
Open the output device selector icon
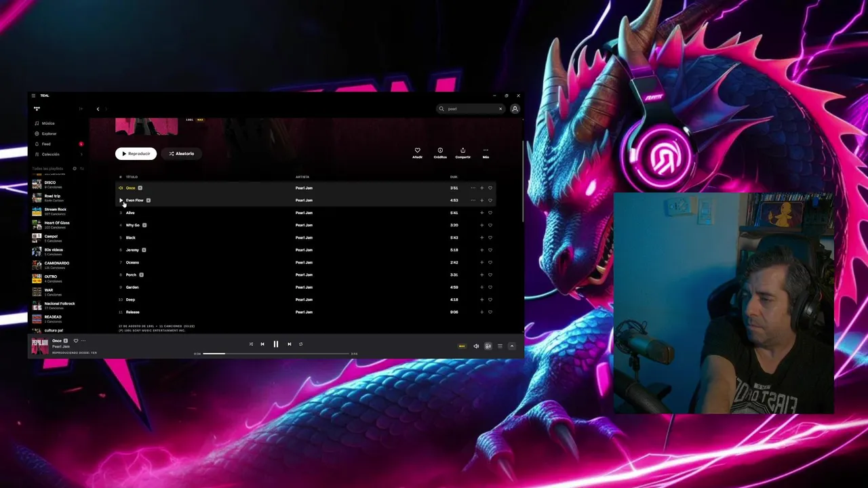(488, 346)
